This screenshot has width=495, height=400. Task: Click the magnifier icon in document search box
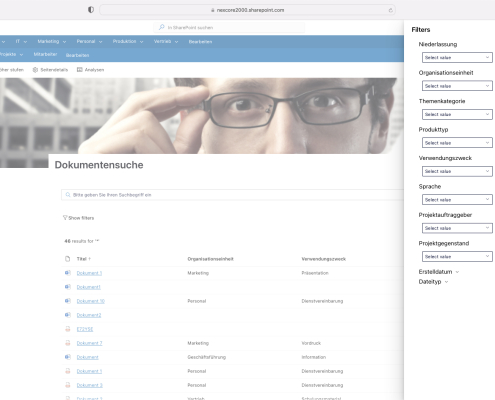[68, 195]
